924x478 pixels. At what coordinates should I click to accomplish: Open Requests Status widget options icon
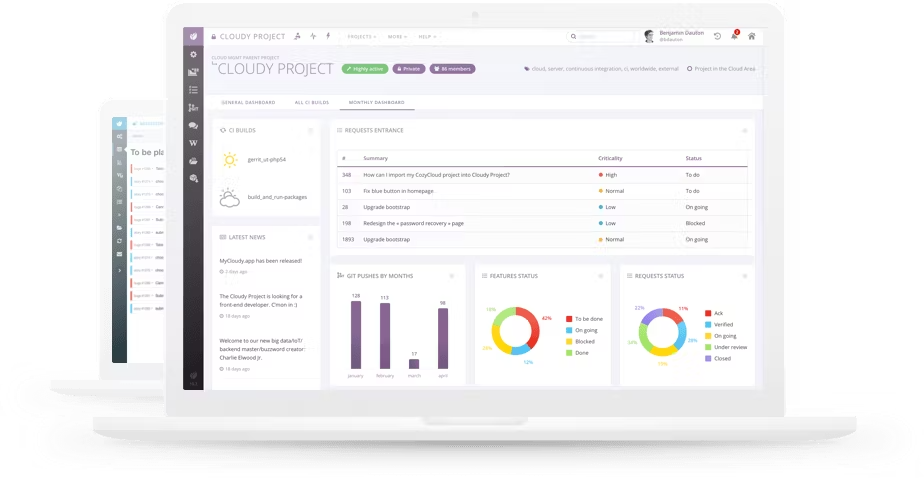point(744,276)
